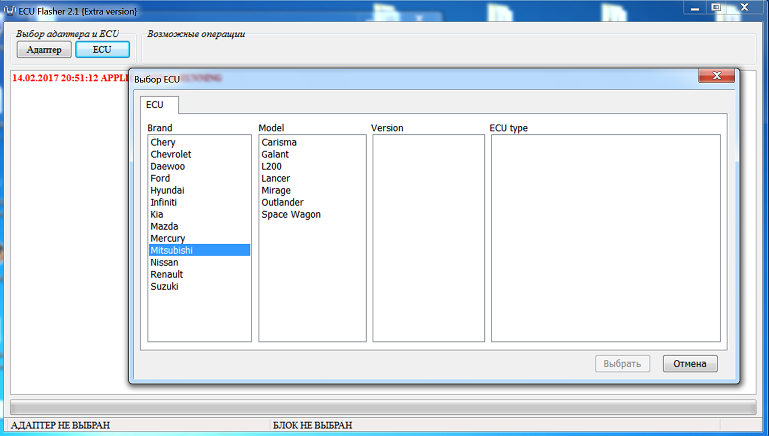Click the БЛОК НЕ ВЫБРАН status text
The image size is (769, 436).
coord(312,425)
